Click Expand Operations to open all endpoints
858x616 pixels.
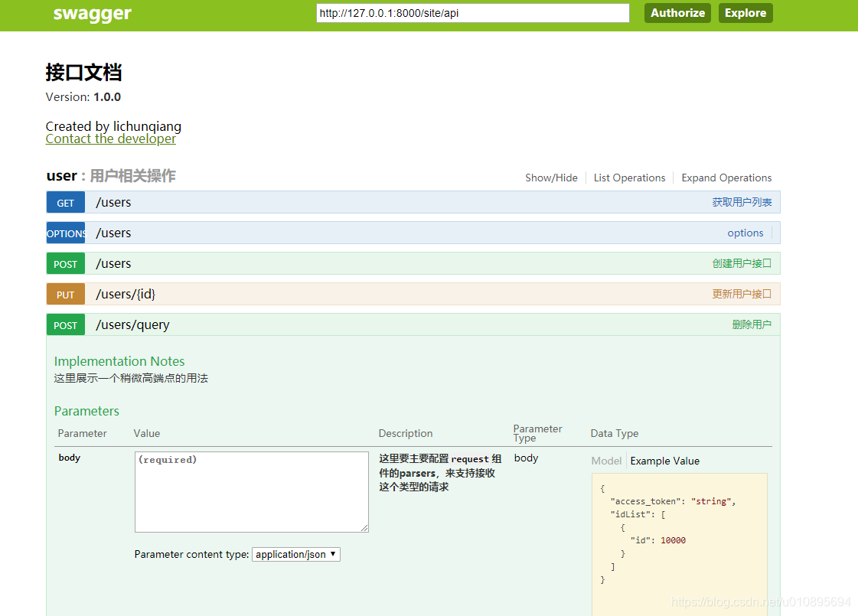(x=726, y=178)
